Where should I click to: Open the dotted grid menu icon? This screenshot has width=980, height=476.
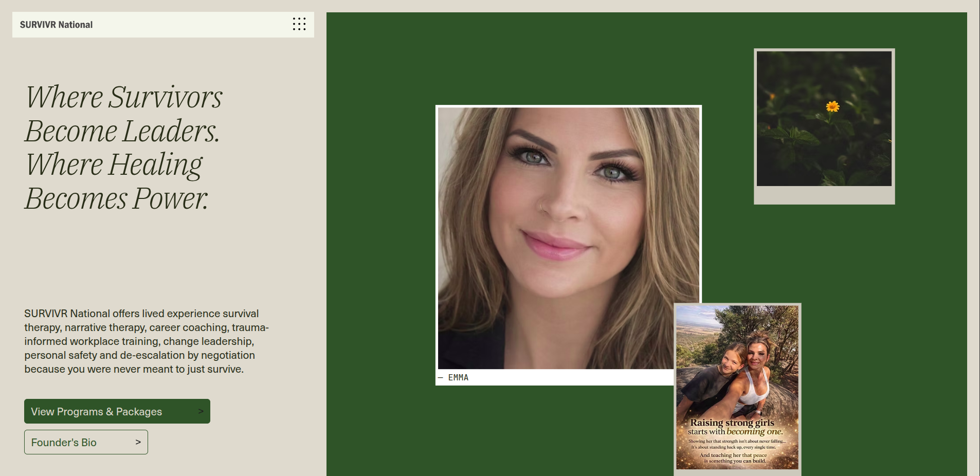[x=299, y=24]
